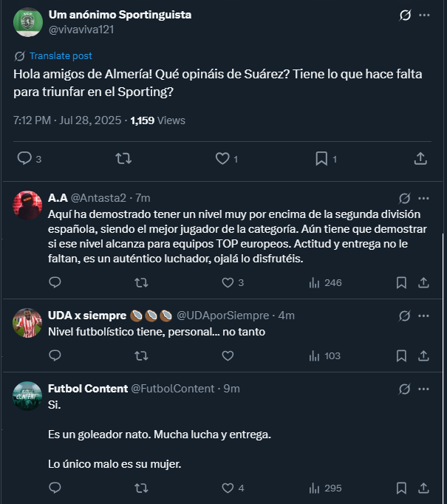Screen dimensions: 447x504
Task: Open more options on main post
Action: pyautogui.click(x=424, y=15)
